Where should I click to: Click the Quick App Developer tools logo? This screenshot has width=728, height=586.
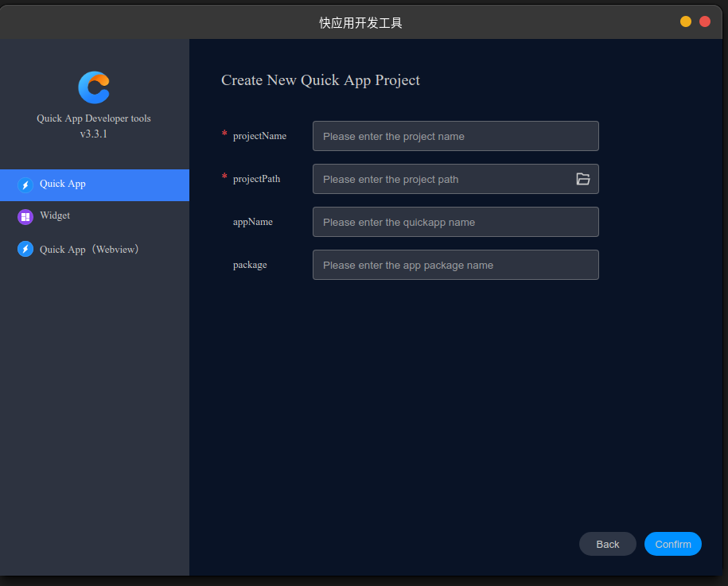[94, 87]
